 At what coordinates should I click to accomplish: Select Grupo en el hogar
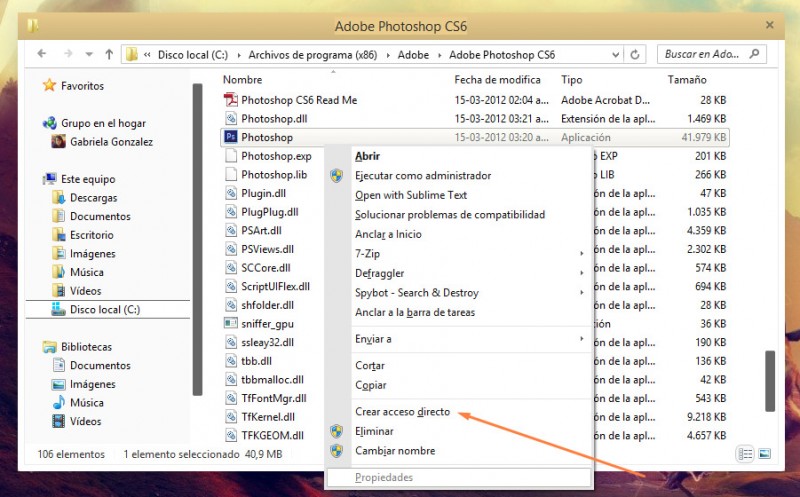(x=103, y=123)
